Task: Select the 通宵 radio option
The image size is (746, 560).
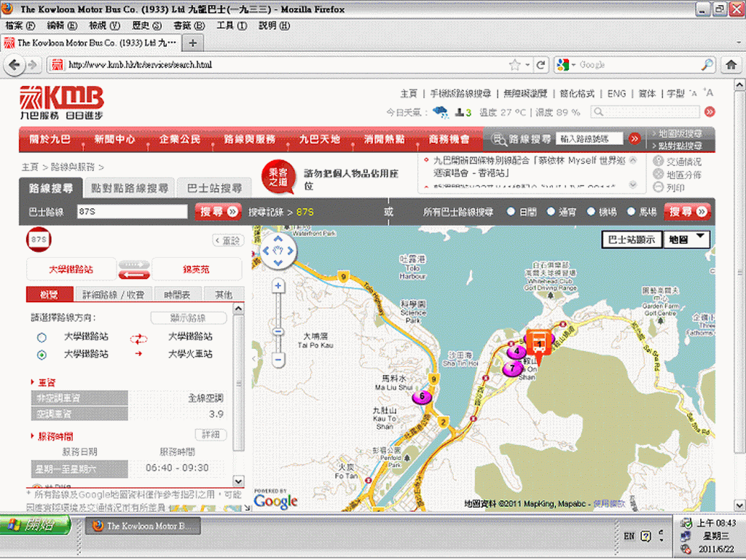Action: click(551, 211)
